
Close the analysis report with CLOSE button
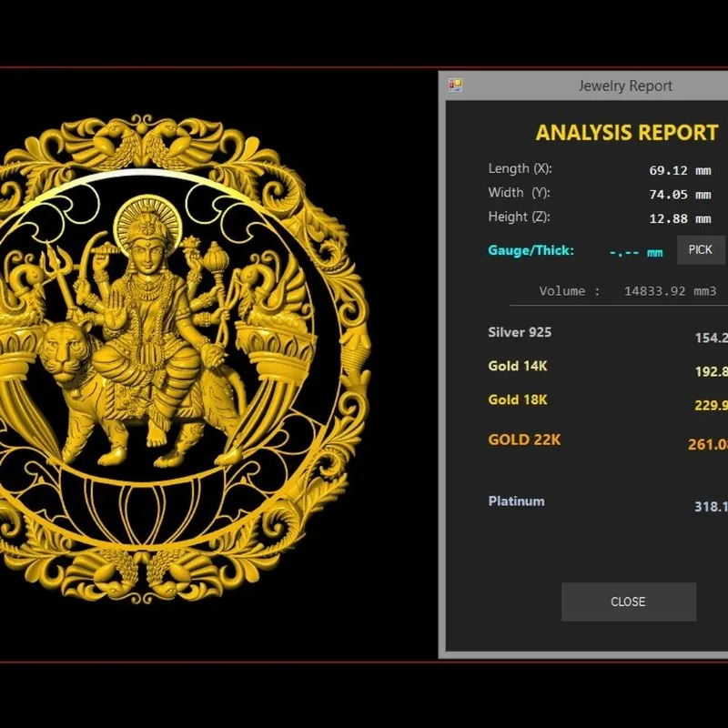tap(629, 602)
